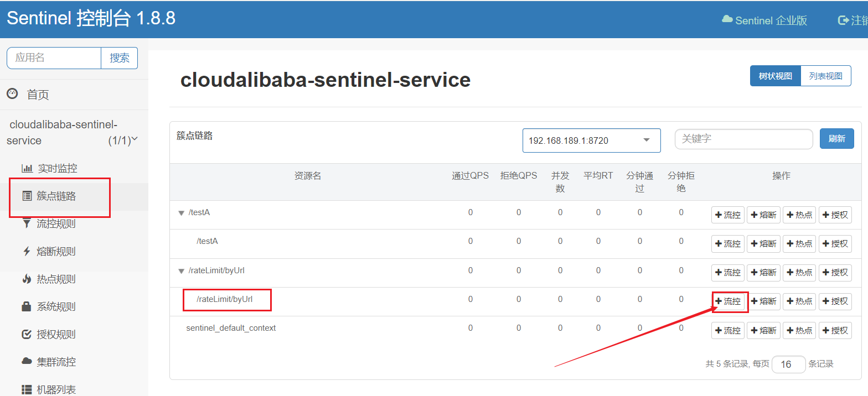Click the 热点规则 flame icon

point(27,279)
